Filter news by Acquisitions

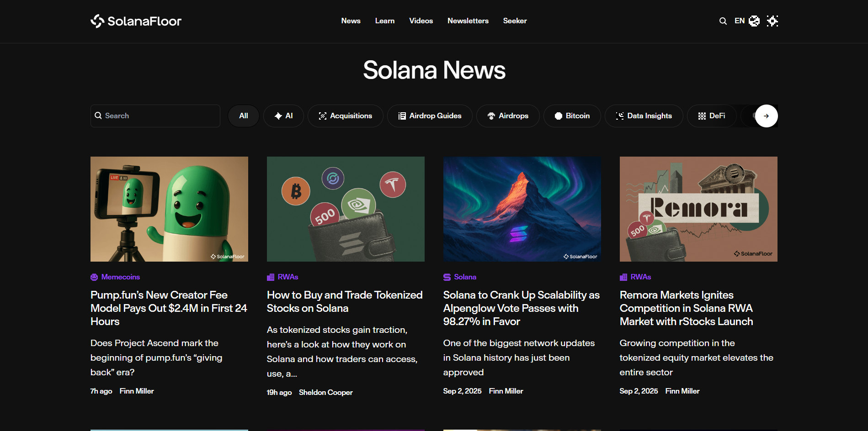tap(345, 116)
